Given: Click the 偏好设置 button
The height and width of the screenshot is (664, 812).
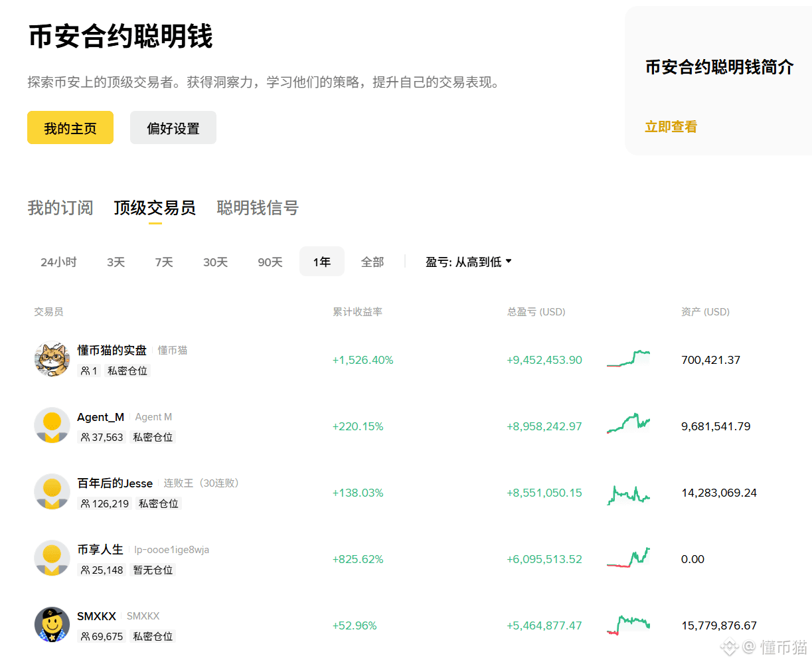Looking at the screenshot, I should (173, 127).
